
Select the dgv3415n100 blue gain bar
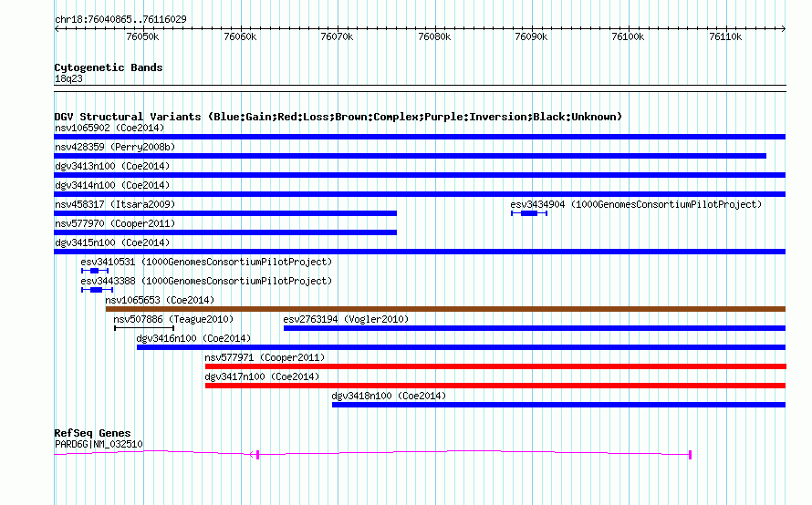420,252
